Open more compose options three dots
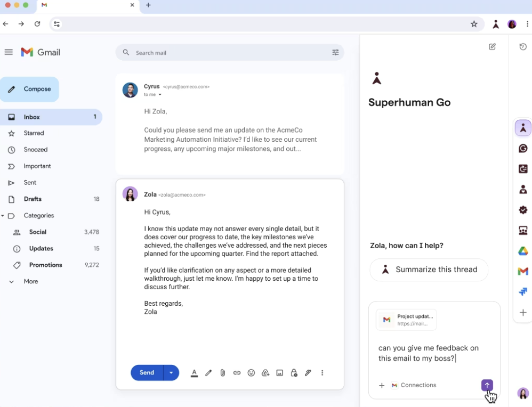This screenshot has width=532, height=407. click(x=322, y=373)
